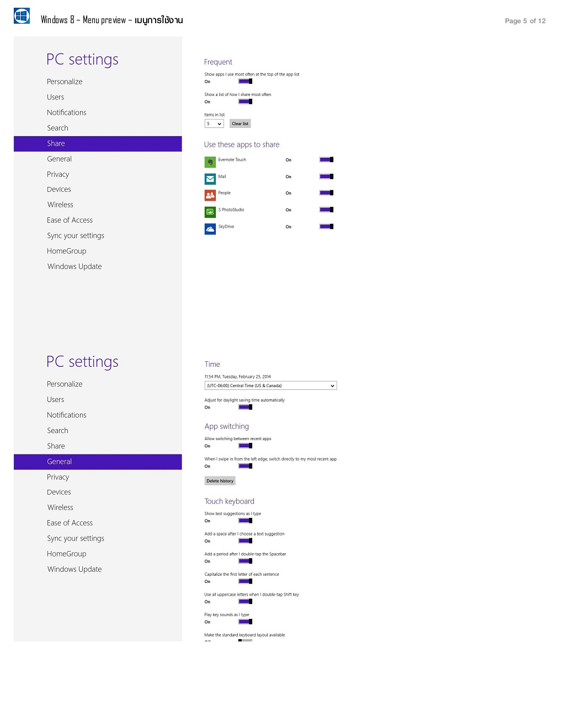Screen dimensions: 563x728
Task: Turn off daylight saving time adjustment
Action: click(x=245, y=407)
